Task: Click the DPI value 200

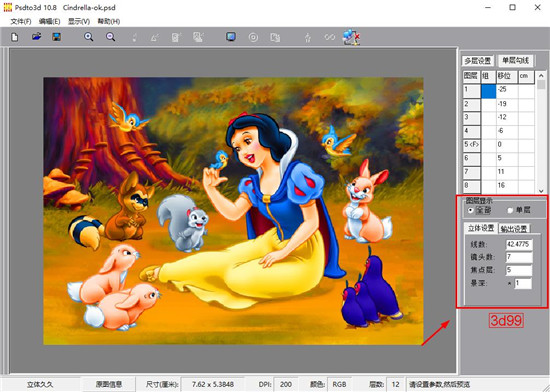Action: [286, 385]
